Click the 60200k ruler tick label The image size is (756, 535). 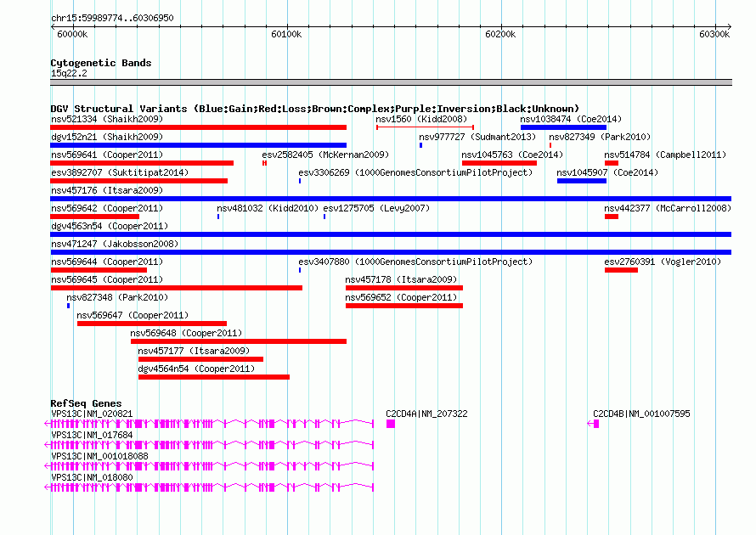(500, 34)
